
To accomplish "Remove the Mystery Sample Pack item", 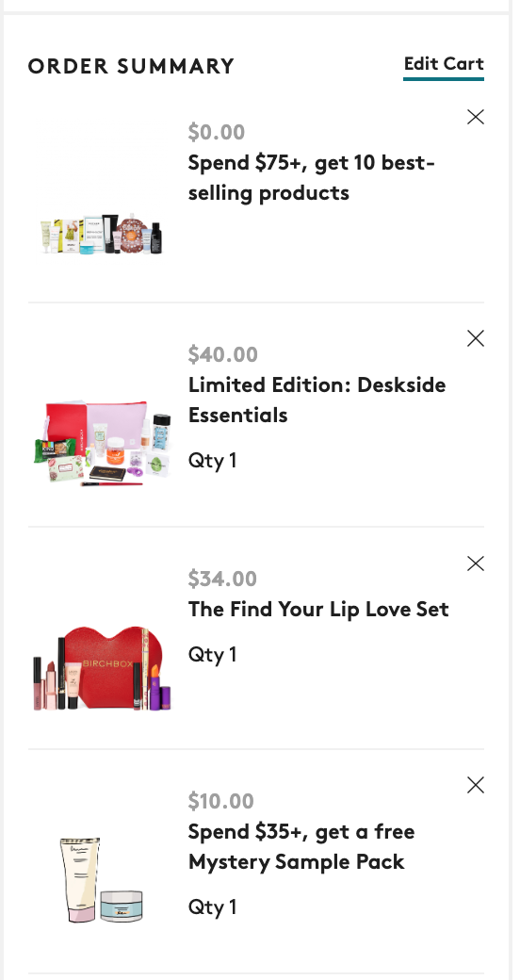I will [x=476, y=785].
